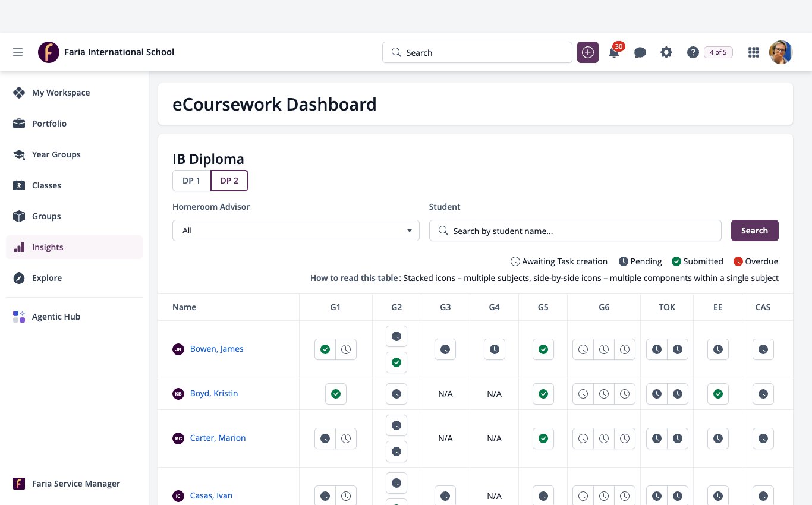
Task: Click Bowen James G5 submitted icon
Action: pos(543,349)
